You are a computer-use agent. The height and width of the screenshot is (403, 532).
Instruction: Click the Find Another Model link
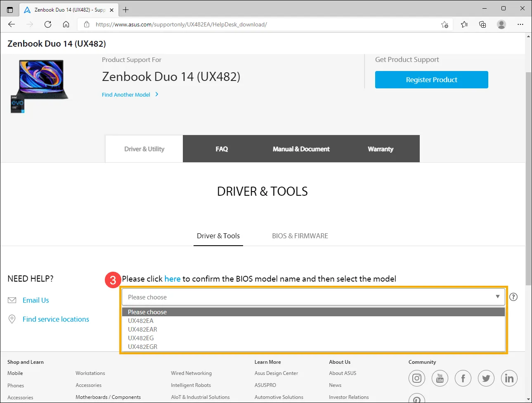click(x=126, y=95)
